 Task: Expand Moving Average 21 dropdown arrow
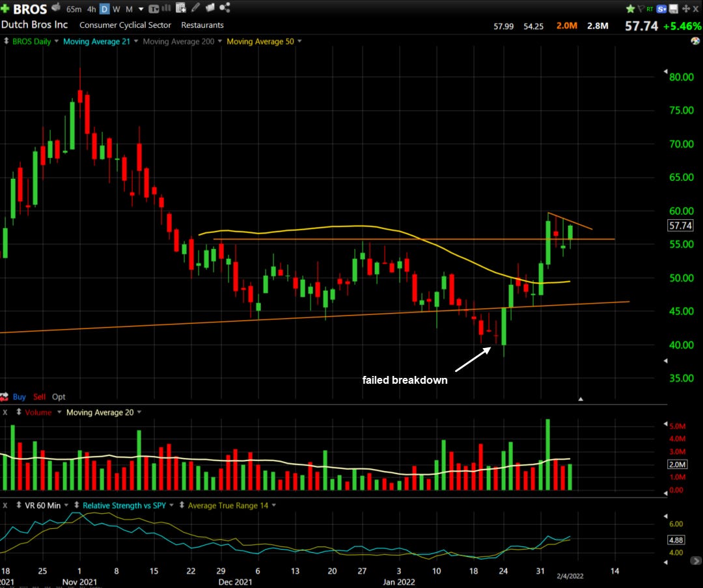click(136, 41)
